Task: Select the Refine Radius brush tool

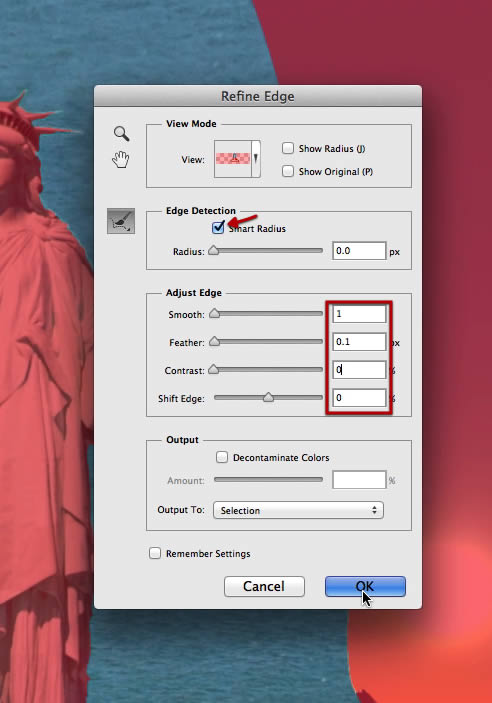Action: [x=121, y=221]
